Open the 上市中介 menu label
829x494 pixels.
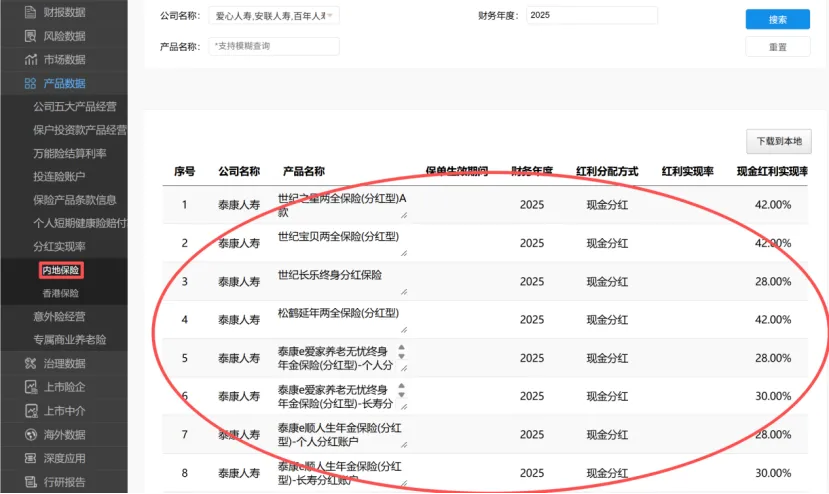64,411
